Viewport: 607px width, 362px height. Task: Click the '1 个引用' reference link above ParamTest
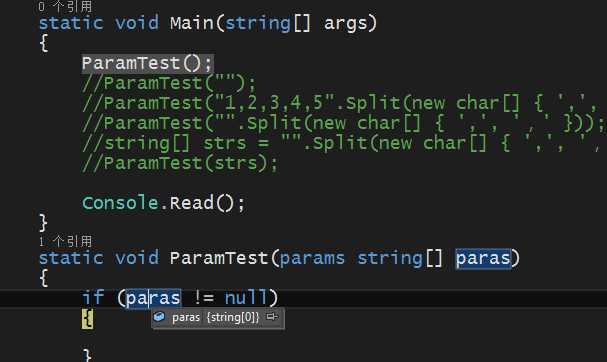65,241
